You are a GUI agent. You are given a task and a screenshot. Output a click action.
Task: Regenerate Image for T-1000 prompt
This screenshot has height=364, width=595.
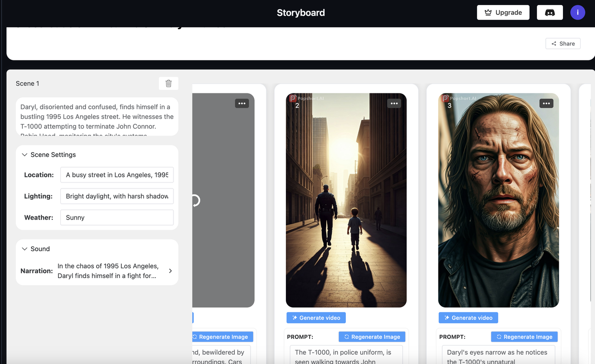pos(372,337)
